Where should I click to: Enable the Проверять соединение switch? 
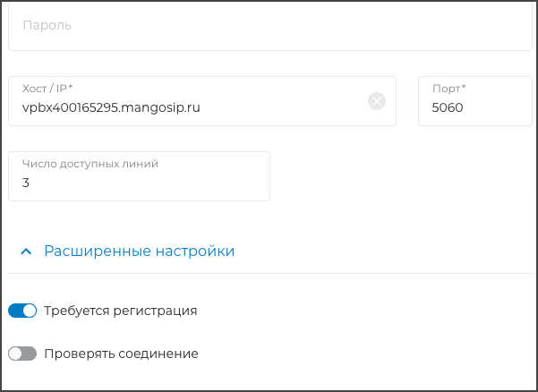[x=22, y=354]
